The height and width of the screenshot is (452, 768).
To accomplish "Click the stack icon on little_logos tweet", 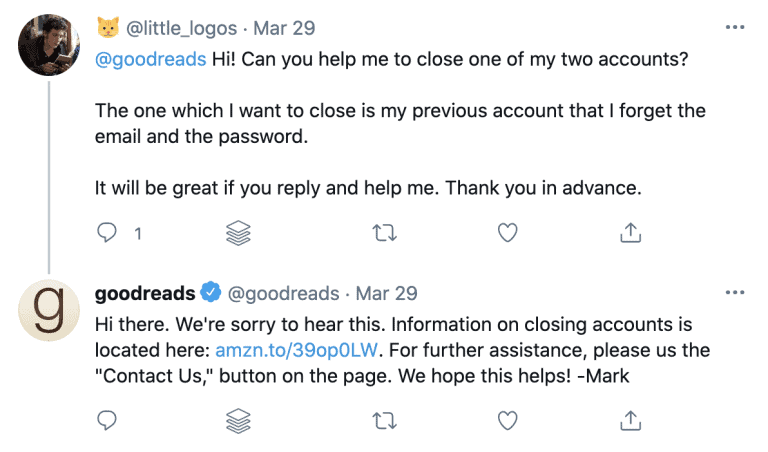I will coord(238,233).
